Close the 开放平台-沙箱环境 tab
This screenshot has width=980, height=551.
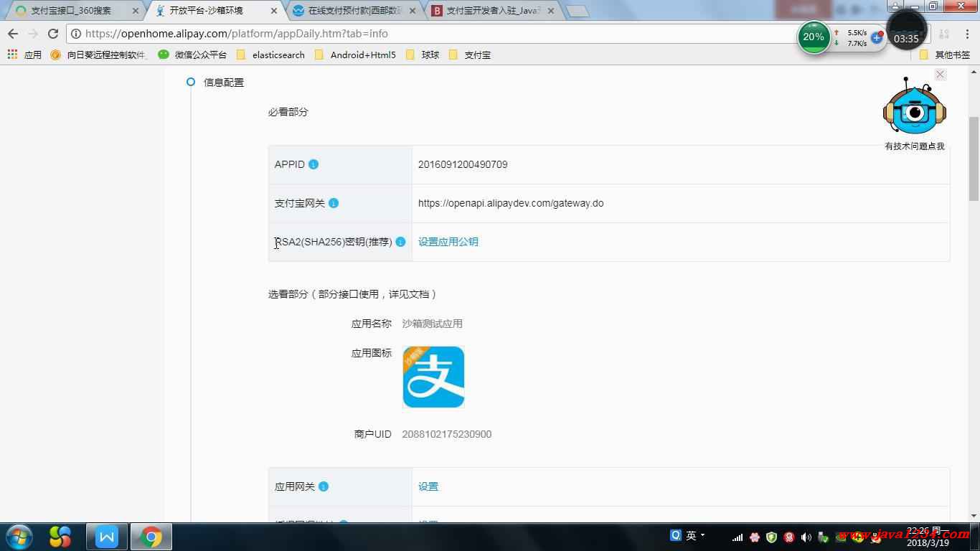273,11
